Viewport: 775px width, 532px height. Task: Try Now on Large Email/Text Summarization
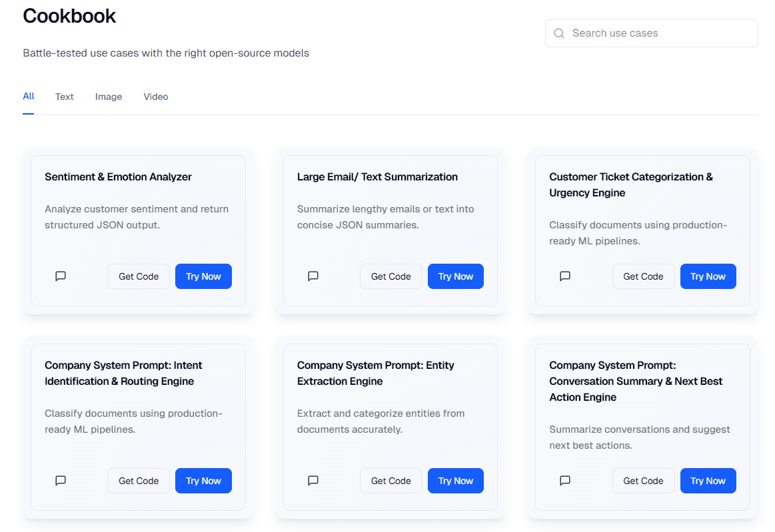(456, 276)
